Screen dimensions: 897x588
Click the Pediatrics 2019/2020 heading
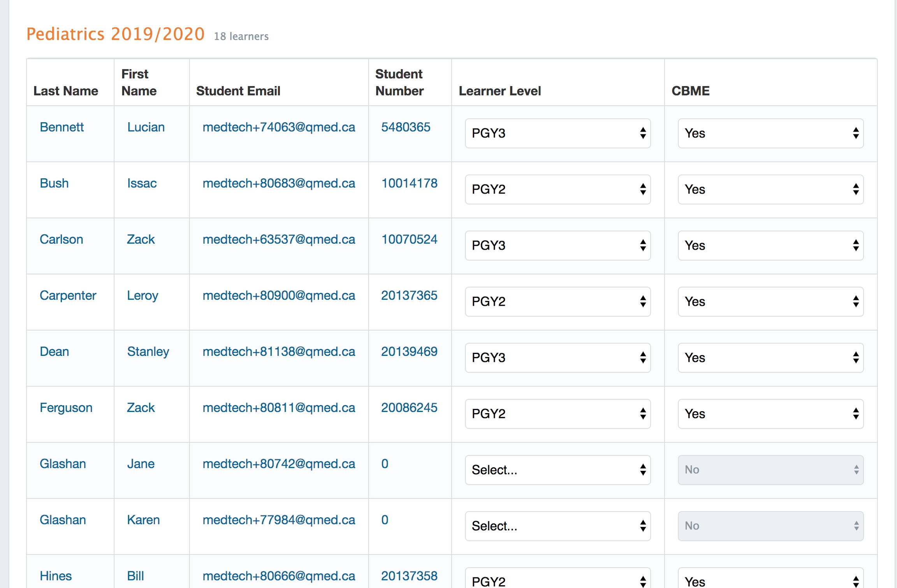[115, 34]
